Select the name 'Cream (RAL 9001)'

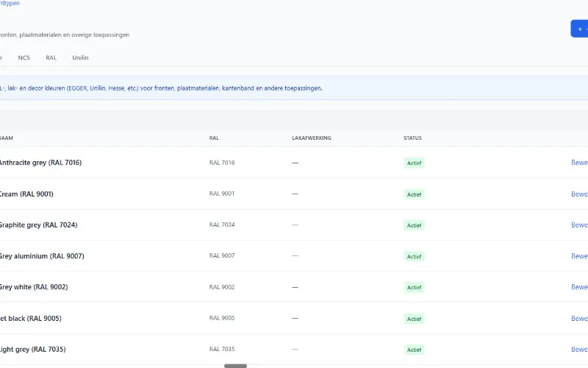click(x=26, y=194)
